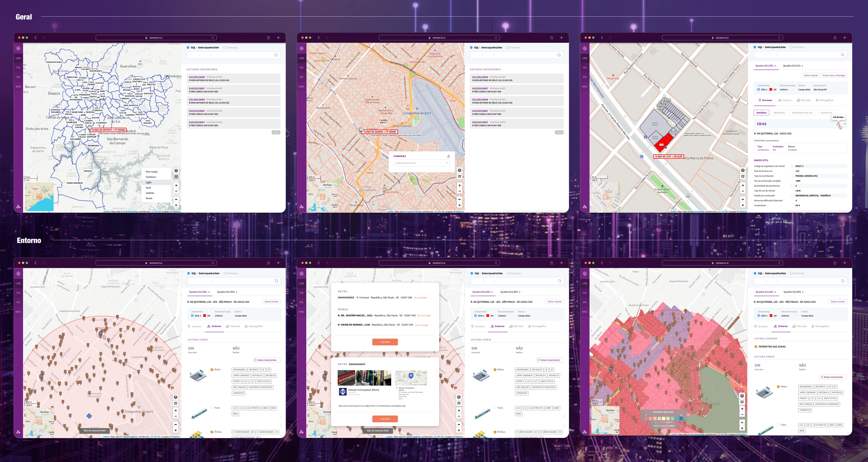The width and height of the screenshot is (868, 462).
Task: Toggle Ônibus checkbox in Entorno window without popup
Action: click(212, 432)
